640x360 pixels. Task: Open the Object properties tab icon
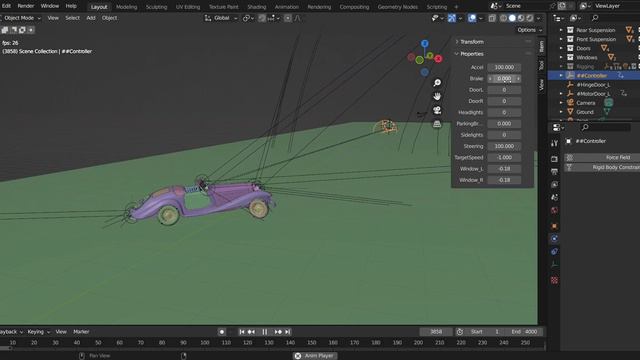click(554, 226)
